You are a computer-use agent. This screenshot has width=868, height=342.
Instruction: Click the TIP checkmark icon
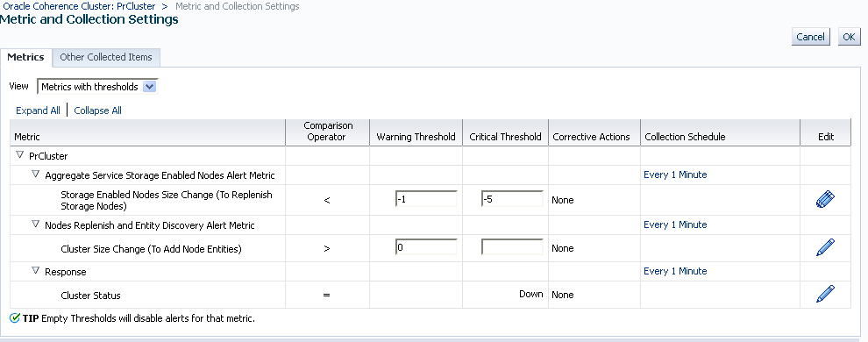pos(15,318)
